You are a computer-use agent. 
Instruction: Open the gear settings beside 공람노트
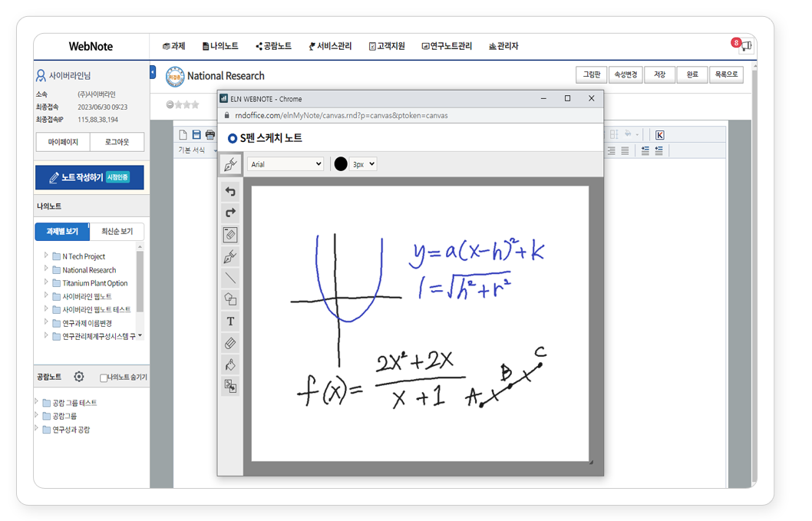click(x=78, y=377)
